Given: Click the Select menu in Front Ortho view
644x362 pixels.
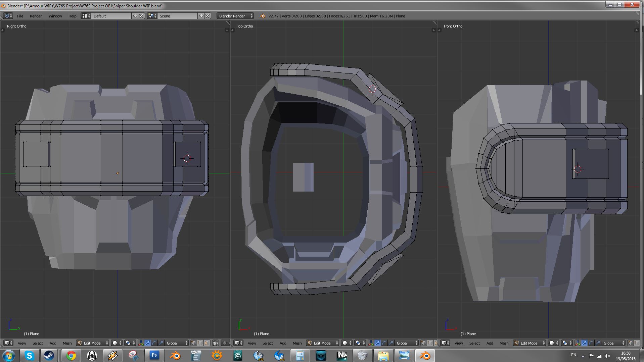Looking at the screenshot, I should (x=474, y=343).
